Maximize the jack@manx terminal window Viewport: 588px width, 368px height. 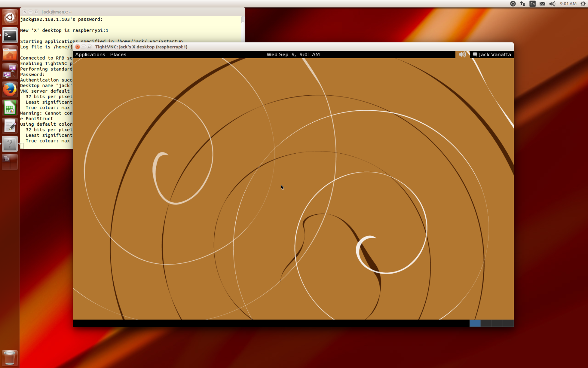(x=36, y=12)
